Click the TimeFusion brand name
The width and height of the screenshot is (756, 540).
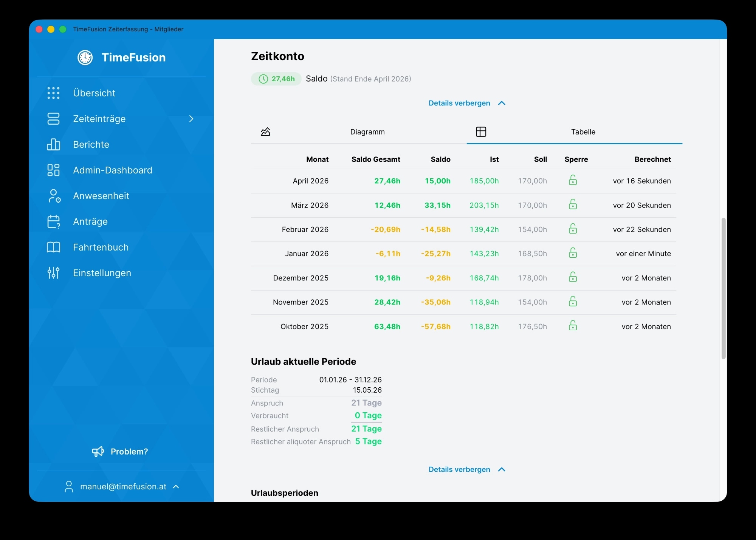click(x=134, y=57)
